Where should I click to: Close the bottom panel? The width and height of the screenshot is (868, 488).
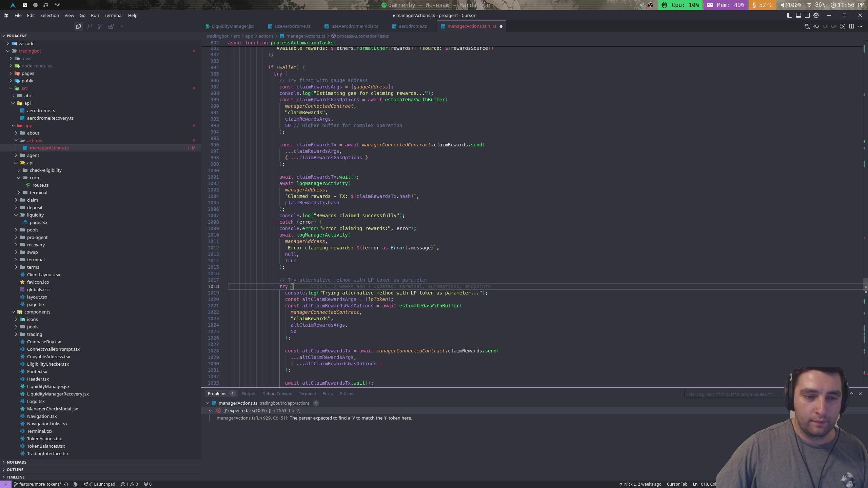point(860,393)
